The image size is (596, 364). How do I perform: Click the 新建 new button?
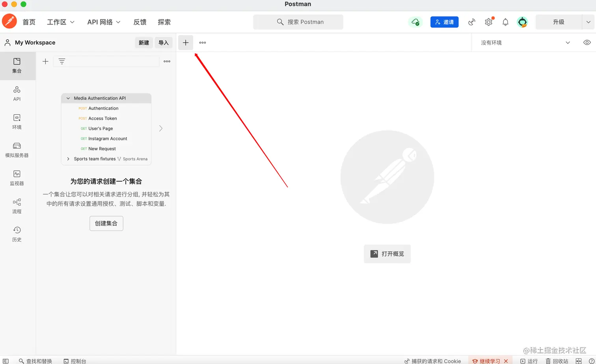(144, 43)
